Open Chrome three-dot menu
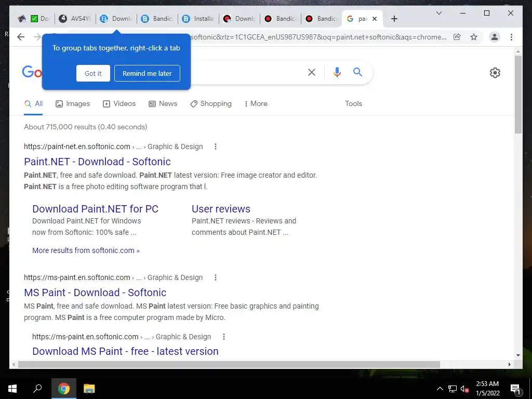The height and width of the screenshot is (399, 532). (x=511, y=37)
